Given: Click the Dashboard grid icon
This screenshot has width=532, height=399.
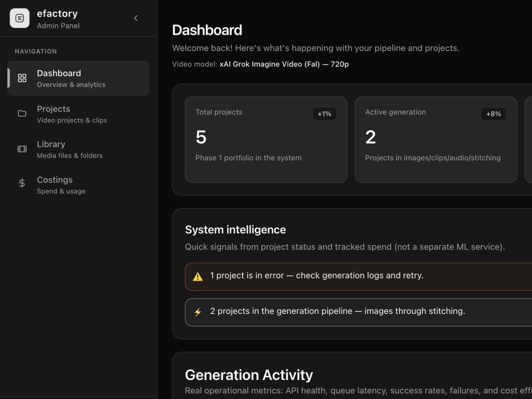Looking at the screenshot, I should (22, 78).
